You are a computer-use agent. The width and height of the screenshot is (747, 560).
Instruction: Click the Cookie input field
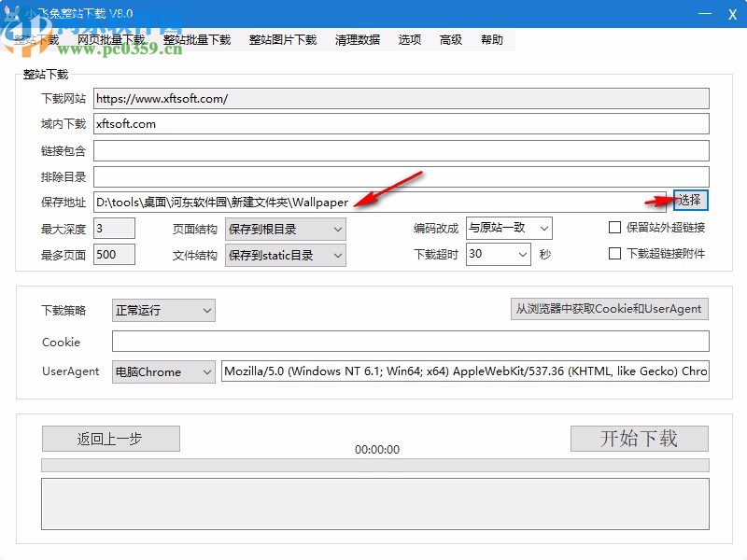(411, 341)
